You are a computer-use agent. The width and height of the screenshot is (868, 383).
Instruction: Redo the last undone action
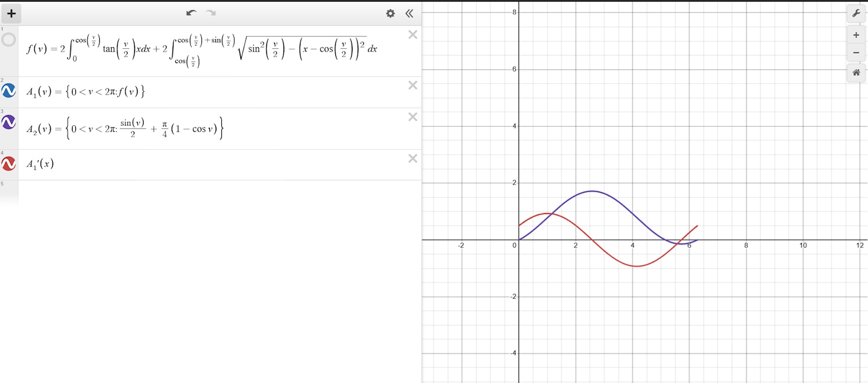pyautogui.click(x=211, y=13)
